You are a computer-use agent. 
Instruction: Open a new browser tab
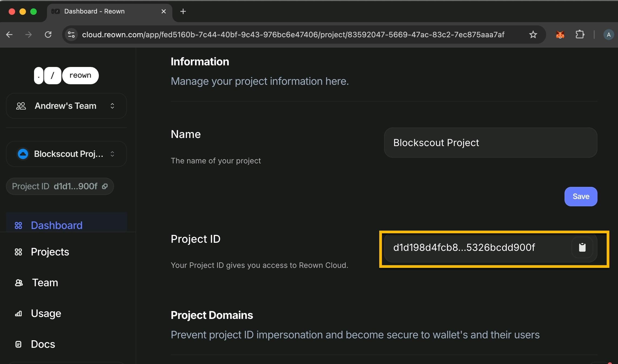click(183, 11)
